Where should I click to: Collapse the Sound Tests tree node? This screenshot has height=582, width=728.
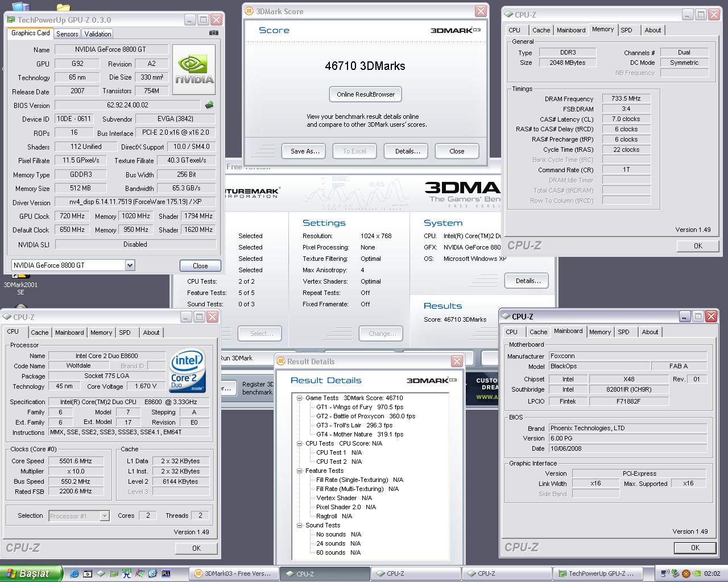(299, 525)
